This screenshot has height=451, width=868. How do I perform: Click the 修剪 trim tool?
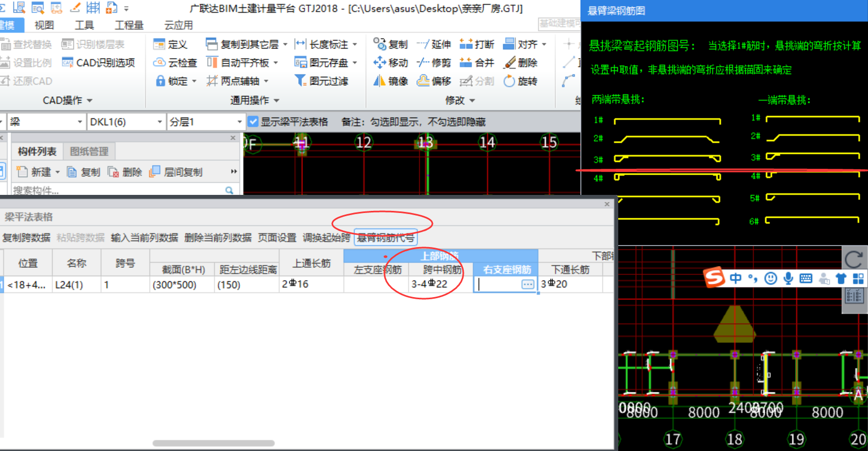tap(434, 62)
